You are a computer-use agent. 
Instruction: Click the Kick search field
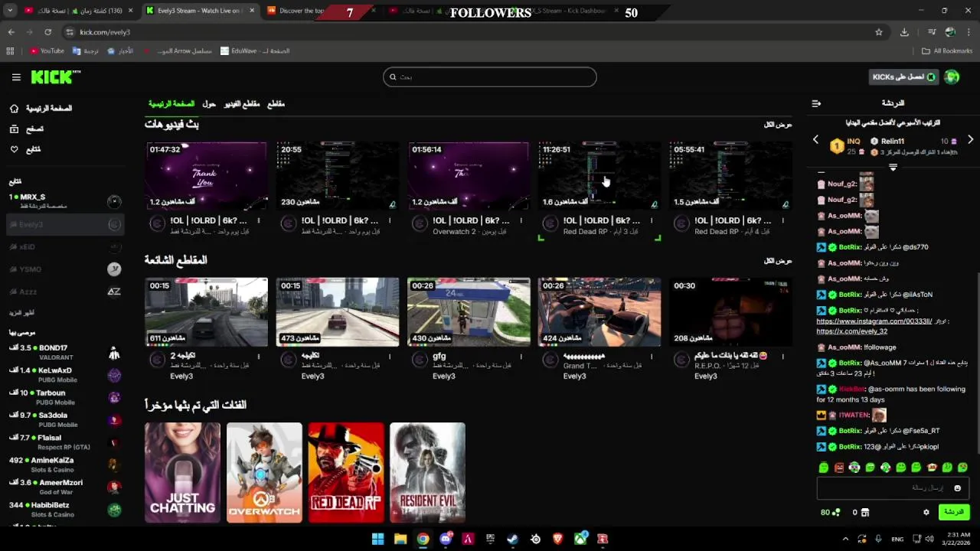pos(490,77)
